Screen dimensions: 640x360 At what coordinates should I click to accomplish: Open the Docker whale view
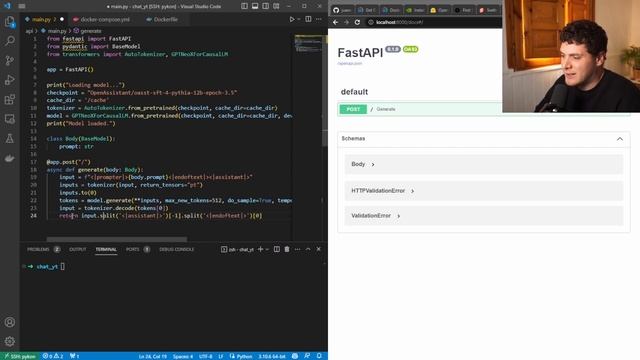pos(9,158)
